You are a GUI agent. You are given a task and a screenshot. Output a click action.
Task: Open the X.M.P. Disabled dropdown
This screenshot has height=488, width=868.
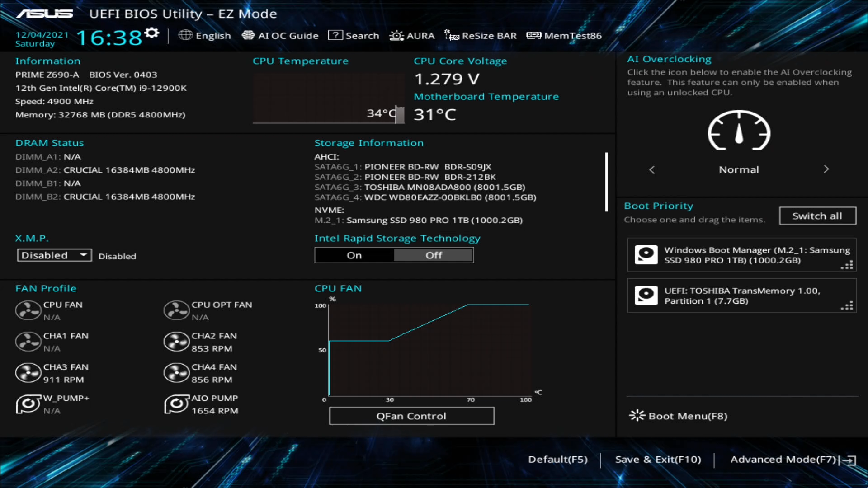(x=54, y=255)
